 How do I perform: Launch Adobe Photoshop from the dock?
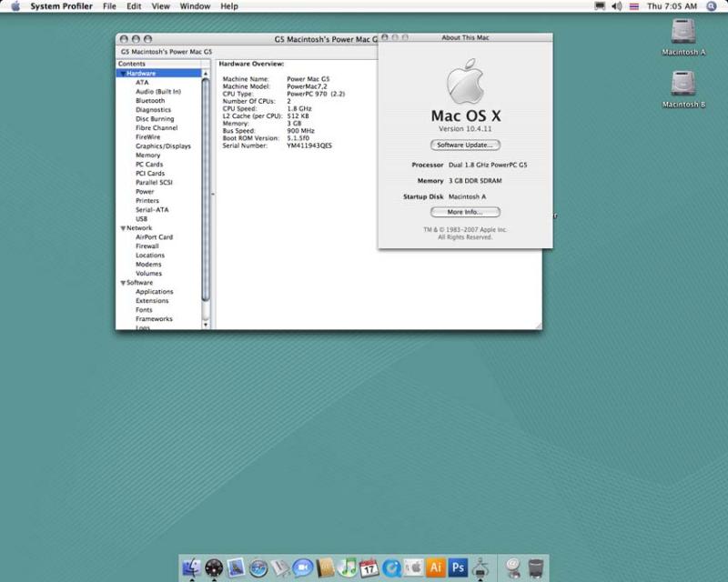(459, 568)
